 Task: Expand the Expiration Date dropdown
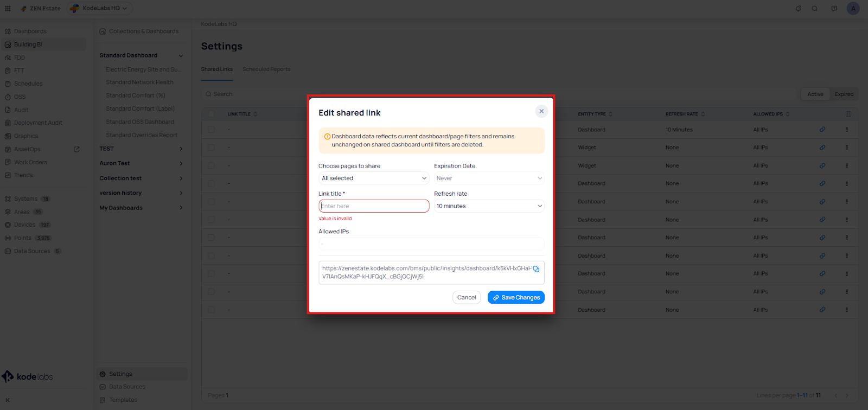(489, 178)
